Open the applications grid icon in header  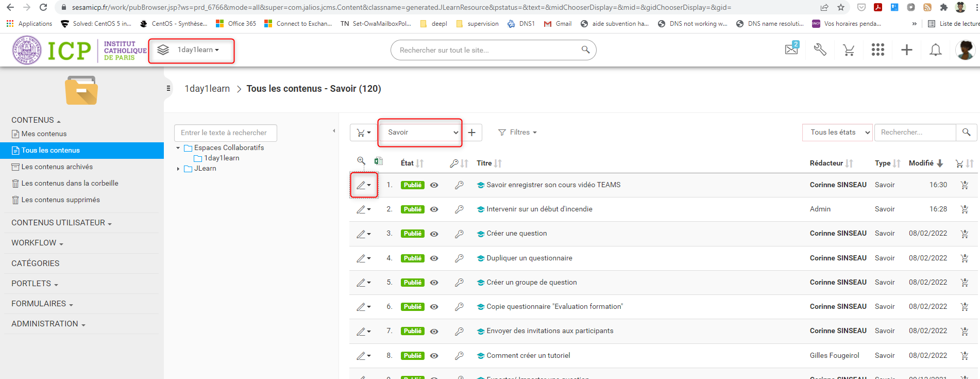point(877,50)
